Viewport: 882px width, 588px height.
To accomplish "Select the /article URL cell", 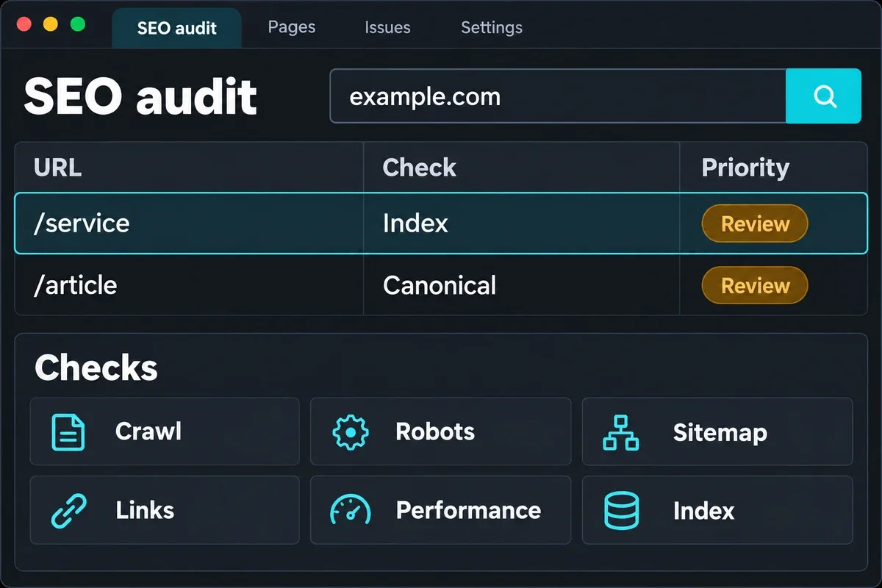I will point(190,285).
